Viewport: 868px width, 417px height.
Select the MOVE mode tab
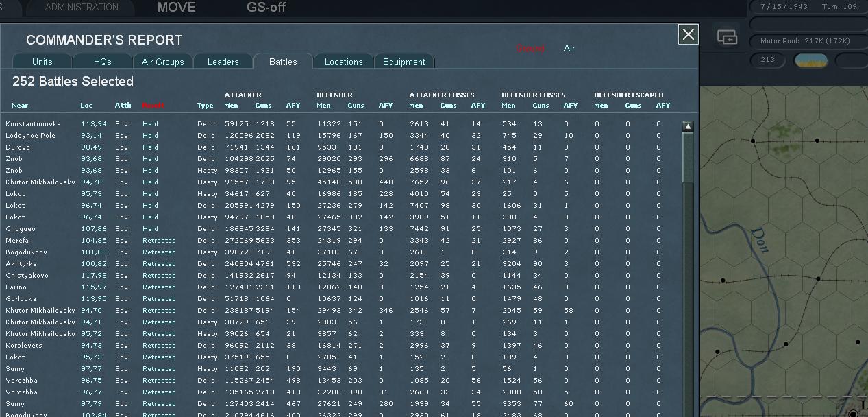(176, 8)
